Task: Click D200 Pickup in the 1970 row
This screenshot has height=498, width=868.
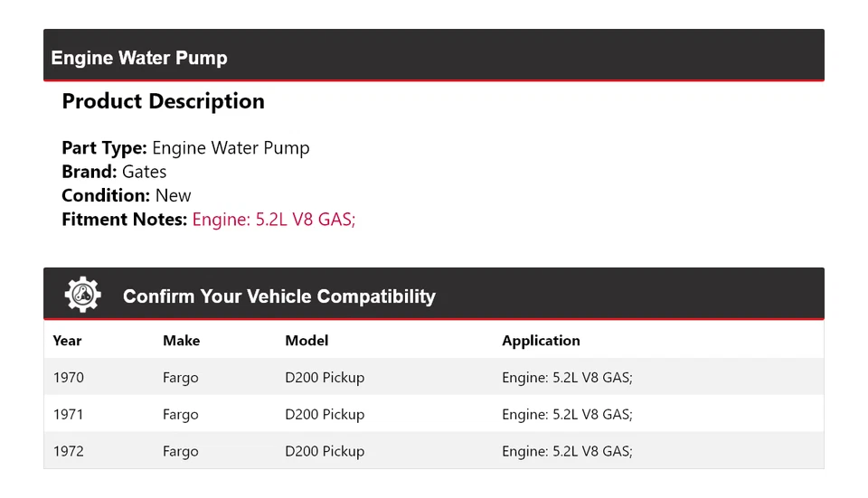Action: pos(325,378)
